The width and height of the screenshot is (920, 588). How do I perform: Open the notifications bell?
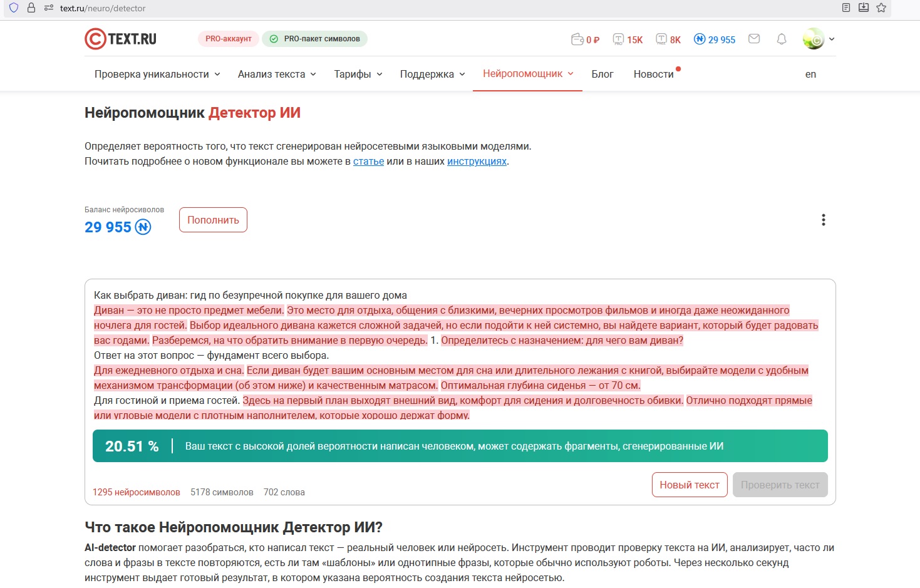click(782, 39)
